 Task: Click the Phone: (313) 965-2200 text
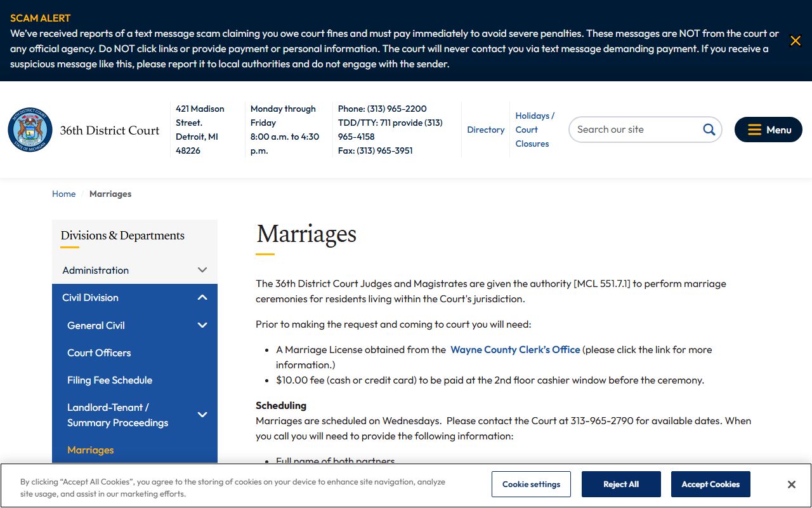pos(383,109)
